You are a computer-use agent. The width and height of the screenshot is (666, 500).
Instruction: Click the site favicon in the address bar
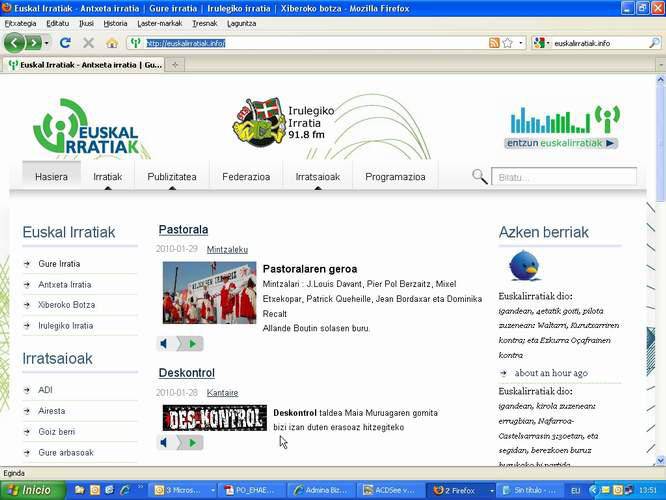click(135, 43)
